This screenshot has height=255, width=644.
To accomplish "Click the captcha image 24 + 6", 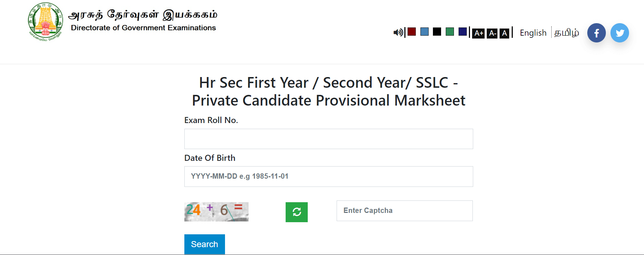I will pos(216,212).
